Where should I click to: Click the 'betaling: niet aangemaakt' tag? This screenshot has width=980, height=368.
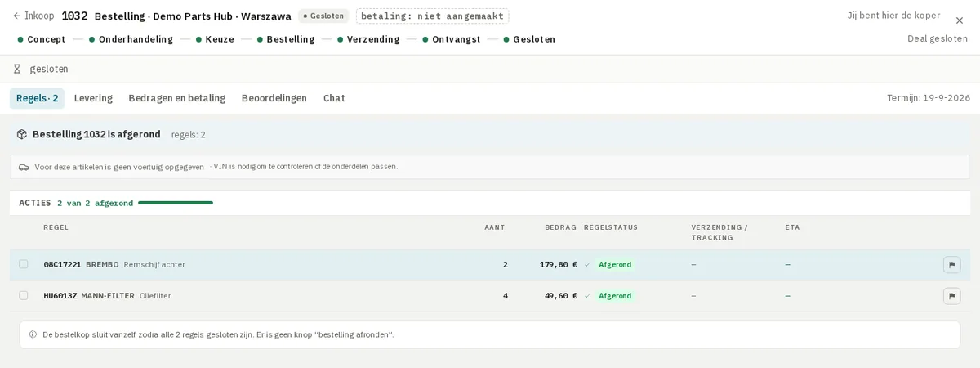tap(432, 16)
